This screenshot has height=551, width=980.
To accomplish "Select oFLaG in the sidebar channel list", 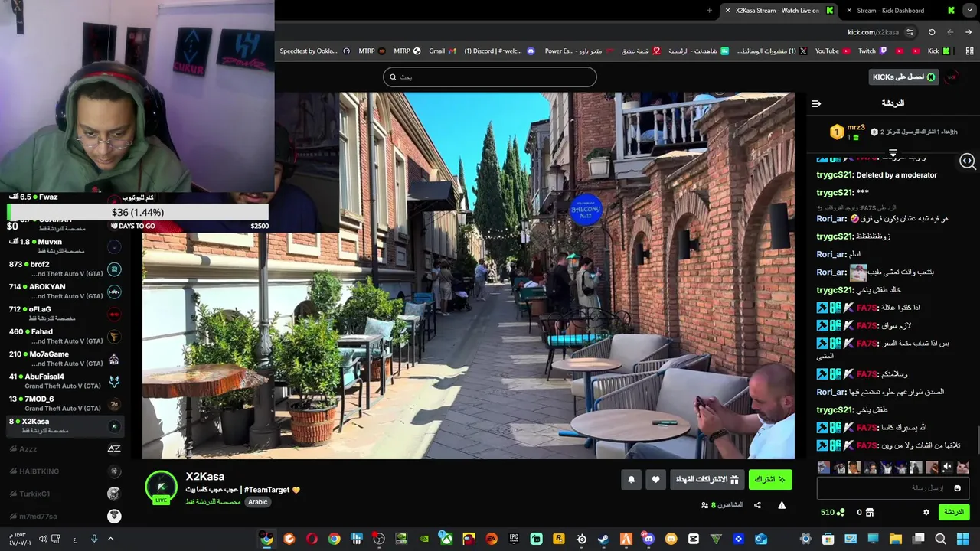I will click(64, 313).
